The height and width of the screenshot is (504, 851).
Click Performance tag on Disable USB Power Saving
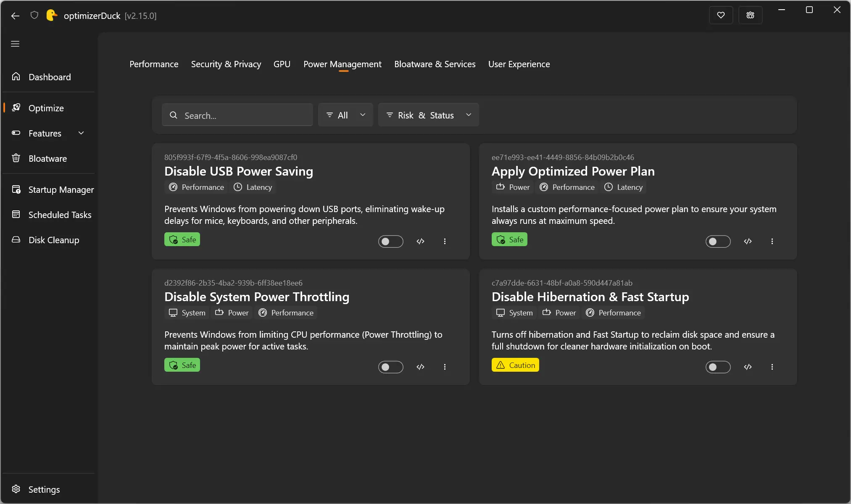pyautogui.click(x=196, y=187)
